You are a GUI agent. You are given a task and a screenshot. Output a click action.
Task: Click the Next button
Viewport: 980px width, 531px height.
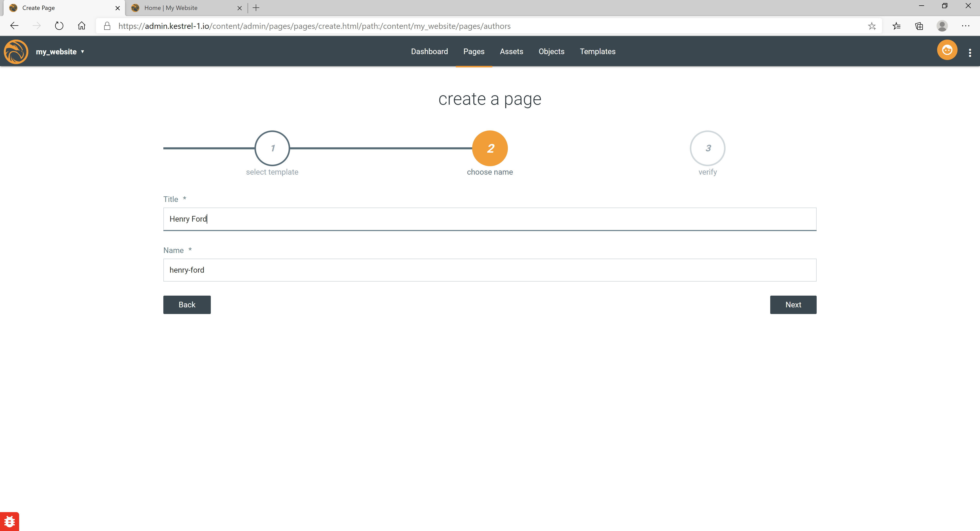(793, 305)
